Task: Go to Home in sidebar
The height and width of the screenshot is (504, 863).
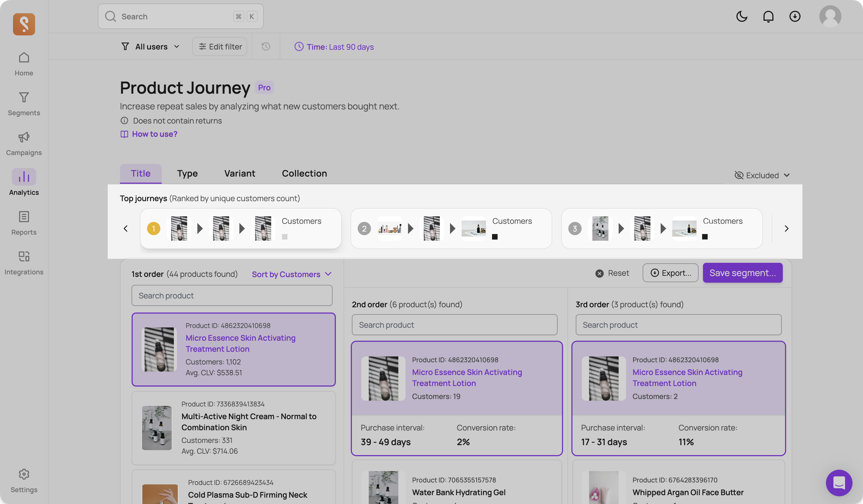Action: (24, 64)
